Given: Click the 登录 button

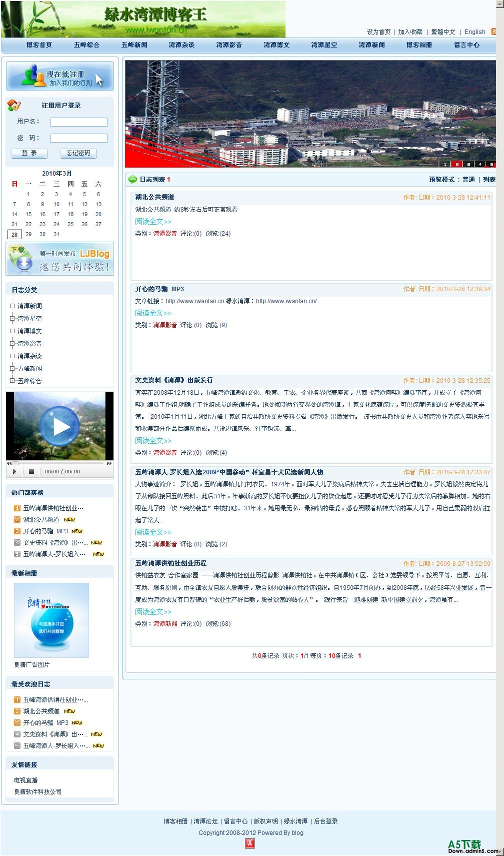Looking at the screenshot, I should click(x=29, y=153).
